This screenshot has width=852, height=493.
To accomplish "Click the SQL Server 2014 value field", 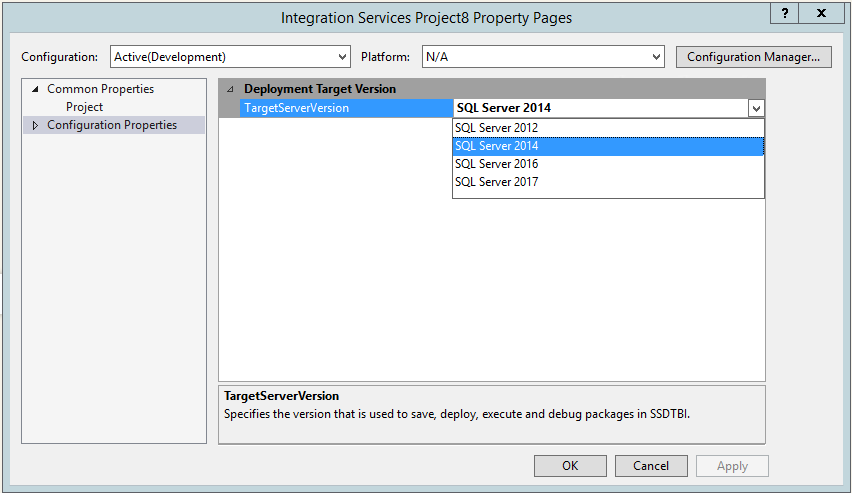I will click(x=600, y=108).
